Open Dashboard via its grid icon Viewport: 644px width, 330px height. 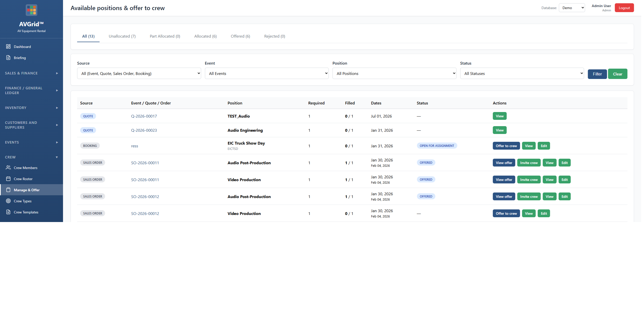(8, 46)
